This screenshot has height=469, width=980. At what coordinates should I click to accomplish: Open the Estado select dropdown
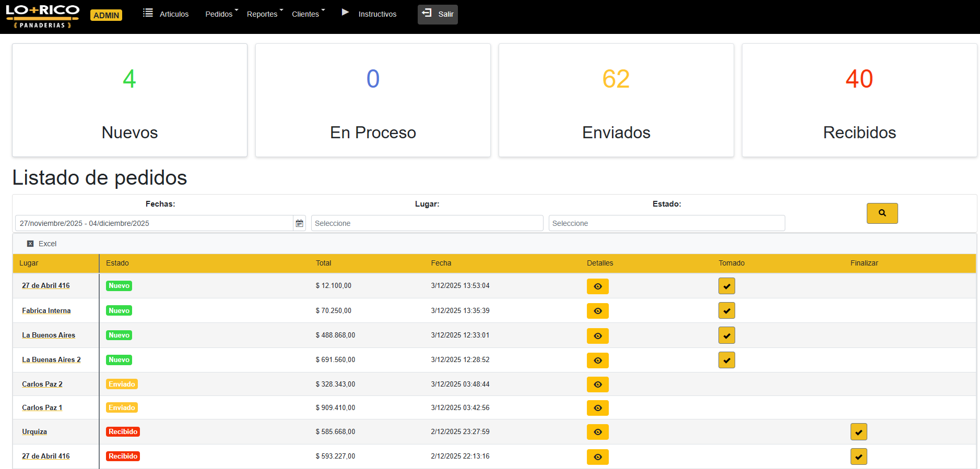[x=666, y=223]
